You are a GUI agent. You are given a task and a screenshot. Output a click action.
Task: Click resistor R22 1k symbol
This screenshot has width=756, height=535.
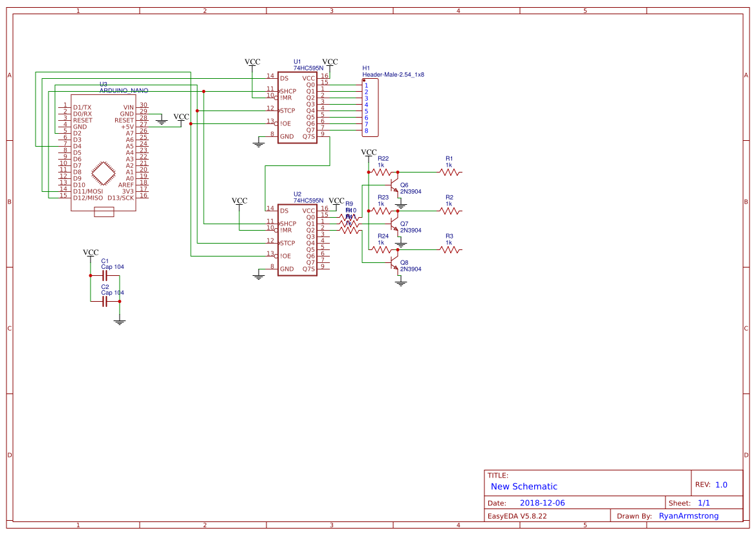[x=382, y=172]
